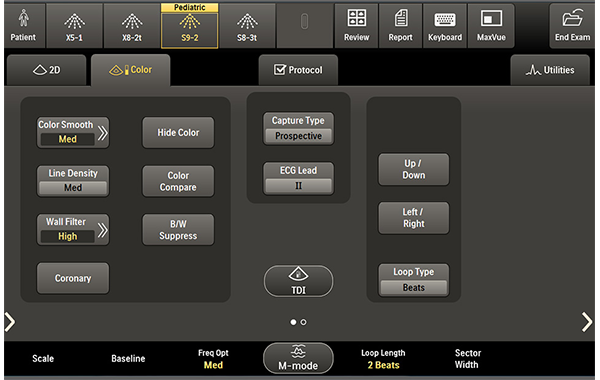Activate the M-mode button
600x380 pixels.
coord(298,358)
